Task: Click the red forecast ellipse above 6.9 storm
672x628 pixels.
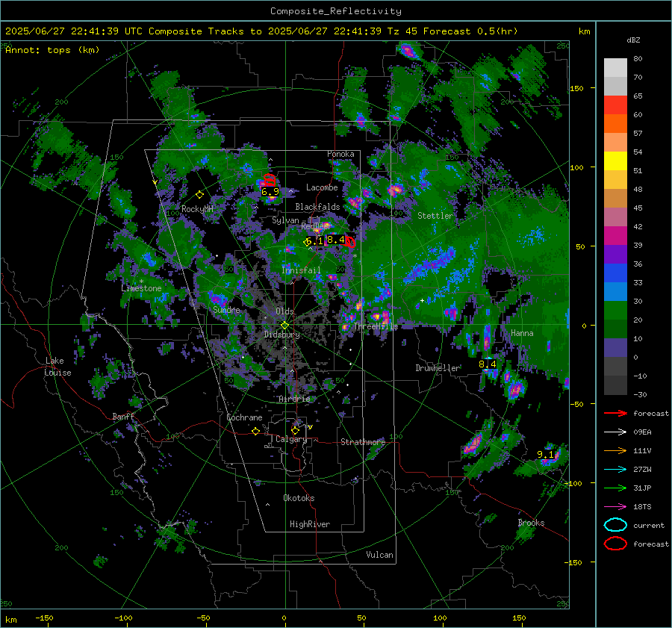Action: [270, 180]
